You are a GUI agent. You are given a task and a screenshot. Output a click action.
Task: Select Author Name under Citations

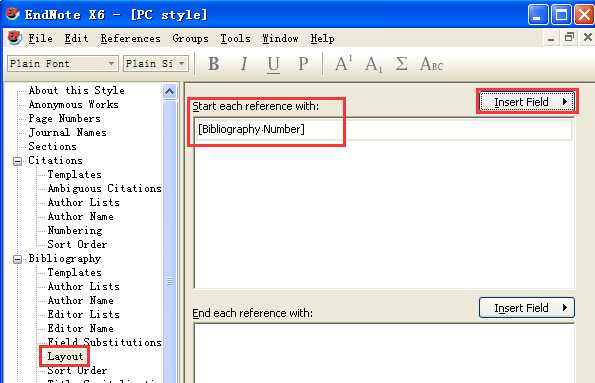click(80, 217)
